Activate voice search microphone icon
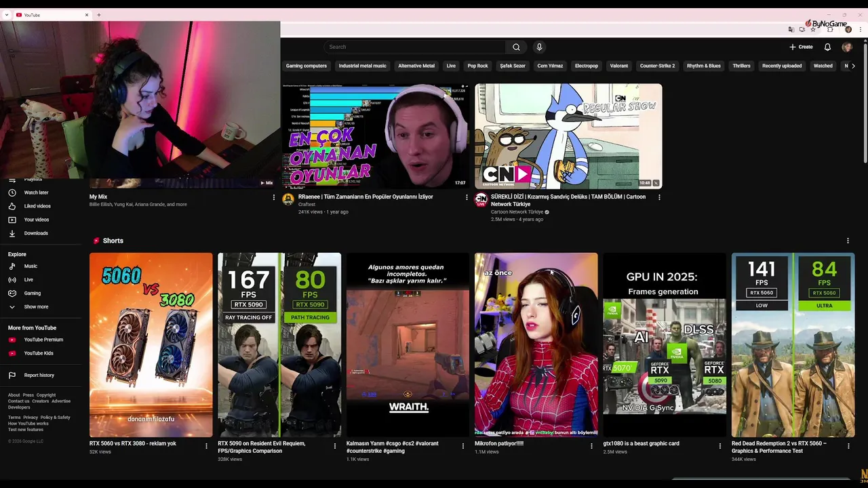The image size is (868, 488). click(539, 47)
